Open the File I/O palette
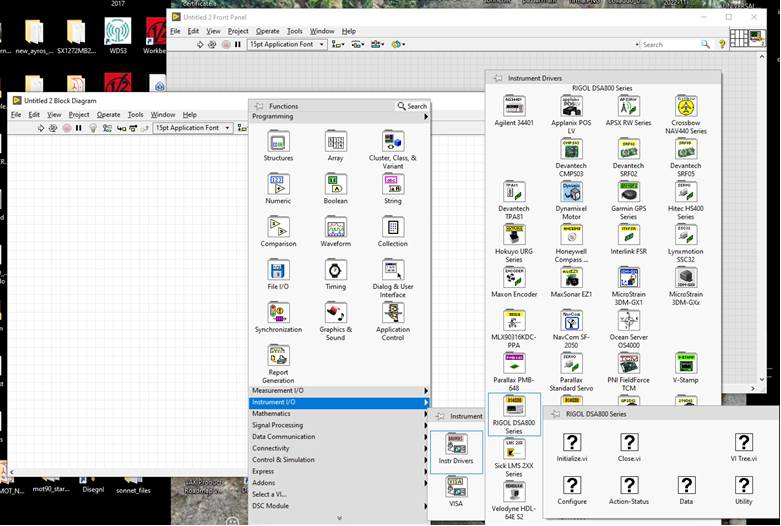This screenshot has height=526, width=781. pos(278,270)
